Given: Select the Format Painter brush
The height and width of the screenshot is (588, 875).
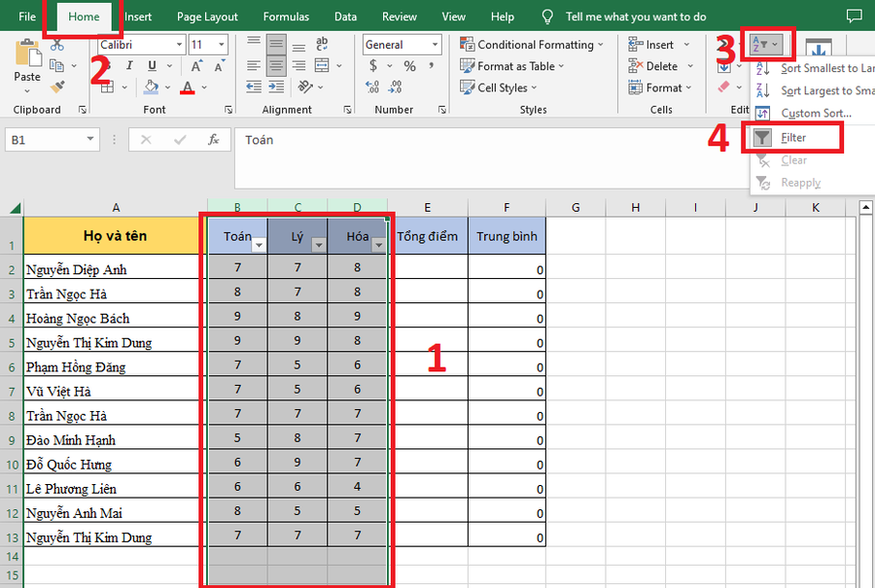Looking at the screenshot, I should coord(57,87).
